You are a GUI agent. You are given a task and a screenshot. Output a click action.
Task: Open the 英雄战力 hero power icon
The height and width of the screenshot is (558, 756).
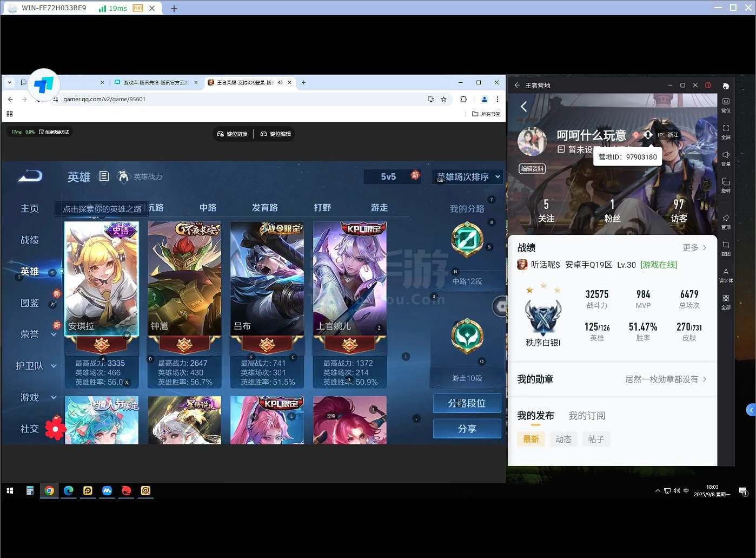pos(124,176)
